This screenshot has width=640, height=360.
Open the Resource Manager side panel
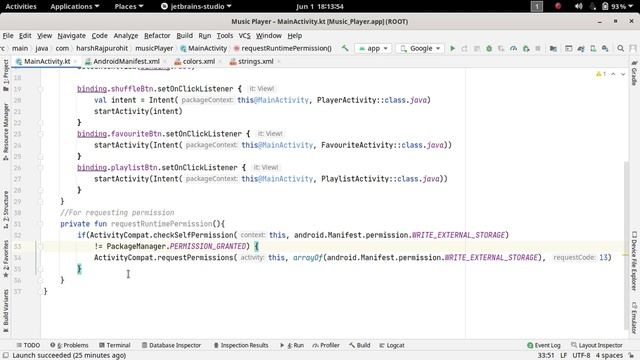click(x=6, y=131)
